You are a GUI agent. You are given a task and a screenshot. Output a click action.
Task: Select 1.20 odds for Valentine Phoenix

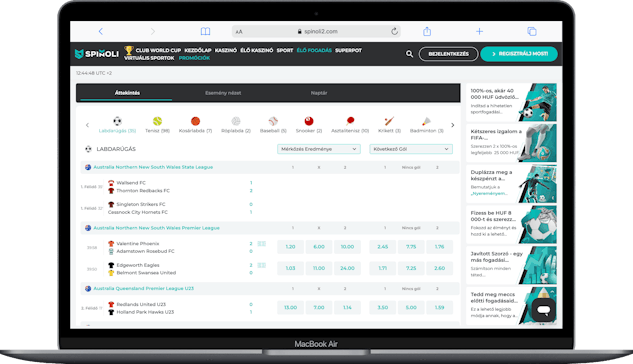click(x=290, y=247)
